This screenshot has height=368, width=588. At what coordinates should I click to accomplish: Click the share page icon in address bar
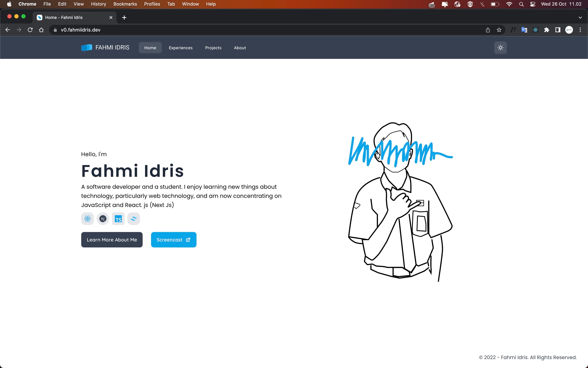(x=488, y=30)
